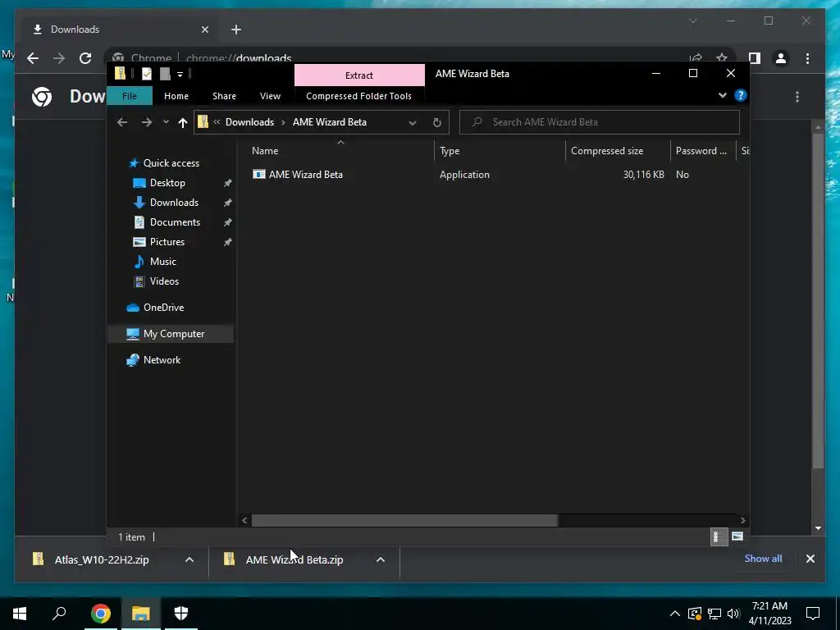The image size is (840, 630).
Task: Close the Downloads Chrome tab
Action: [204, 30]
